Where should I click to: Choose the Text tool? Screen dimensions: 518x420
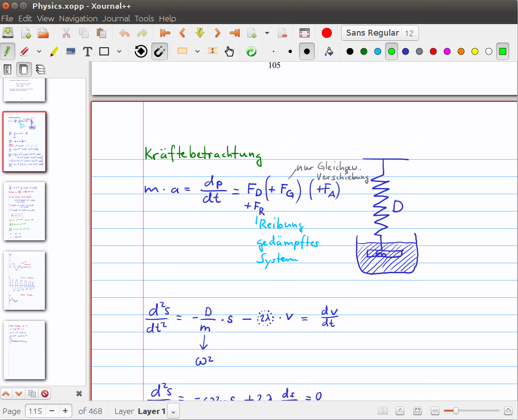point(87,51)
